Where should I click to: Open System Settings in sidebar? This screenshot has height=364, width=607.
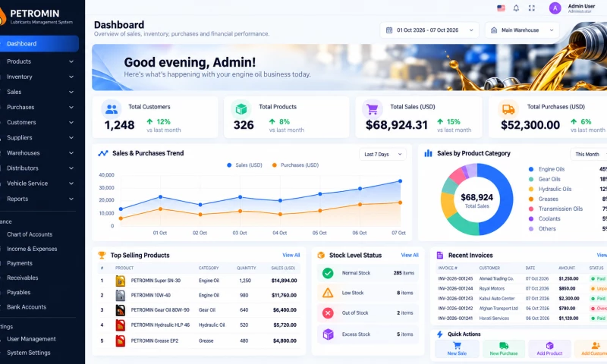(29, 353)
